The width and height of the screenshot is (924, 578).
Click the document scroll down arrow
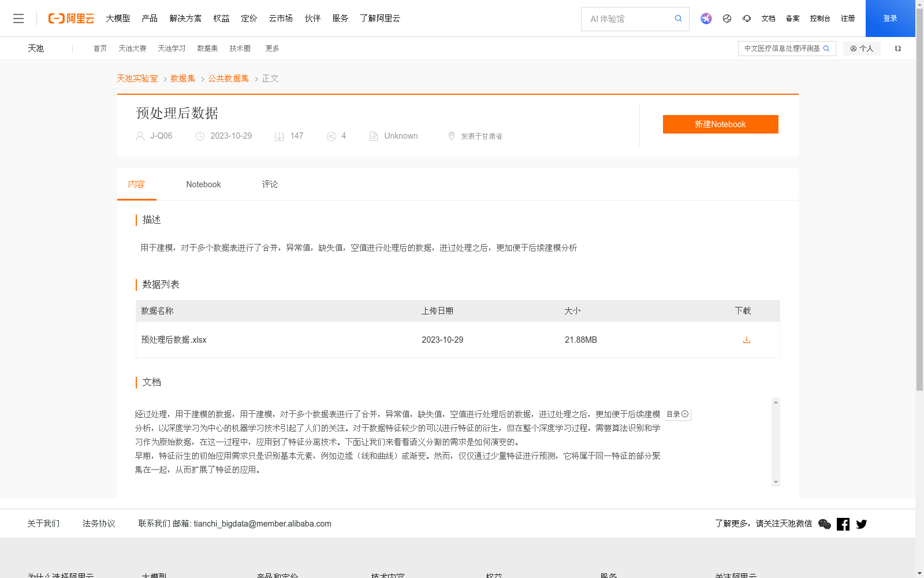tap(776, 482)
